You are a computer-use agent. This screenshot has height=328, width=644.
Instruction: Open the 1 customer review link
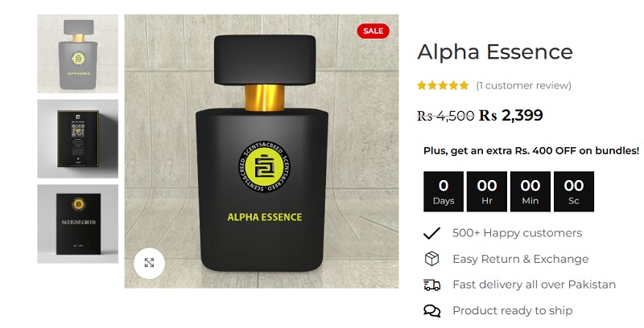click(524, 85)
